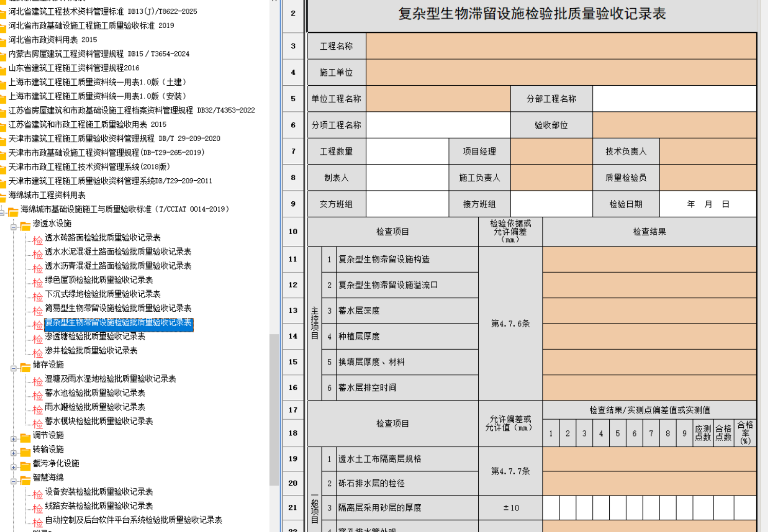Click the 项目经理 input cell
The width and height of the screenshot is (768, 532).
(x=552, y=151)
